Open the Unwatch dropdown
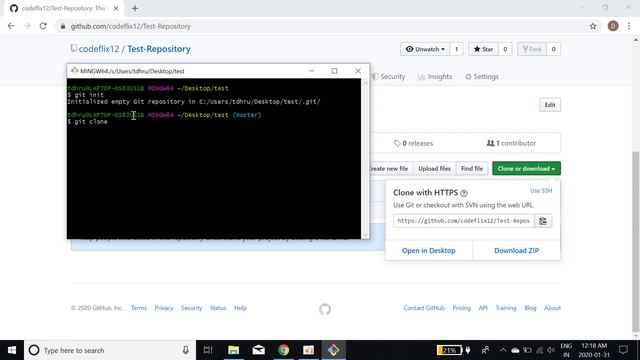 pos(425,49)
